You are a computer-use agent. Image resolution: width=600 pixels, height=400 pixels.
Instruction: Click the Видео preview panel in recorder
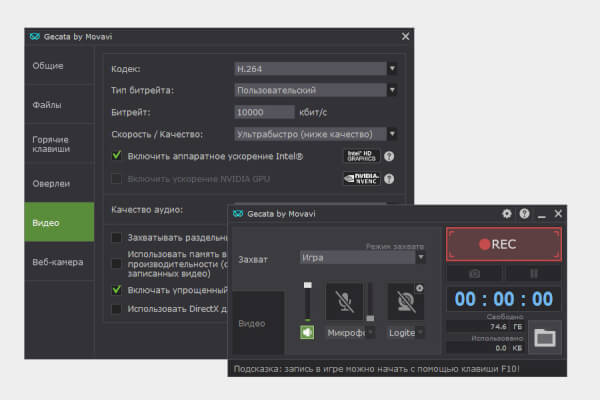click(258, 323)
